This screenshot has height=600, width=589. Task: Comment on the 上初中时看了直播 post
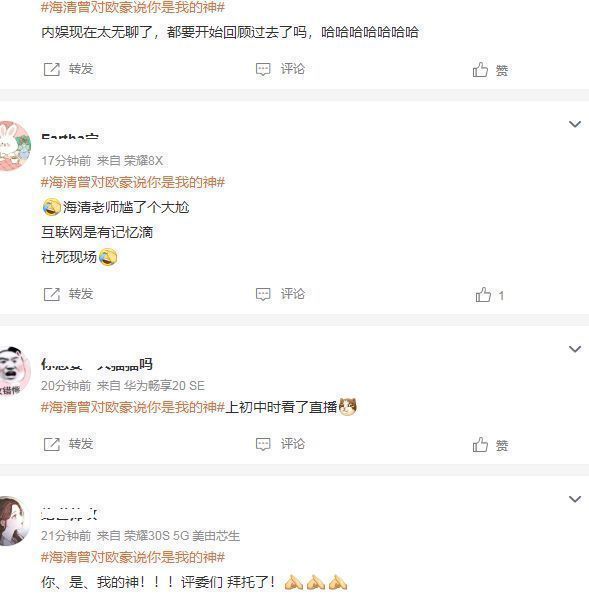coord(280,444)
